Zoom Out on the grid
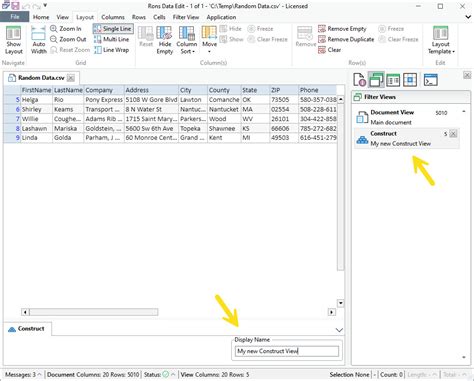This screenshot has height=381, width=474. 68,39
